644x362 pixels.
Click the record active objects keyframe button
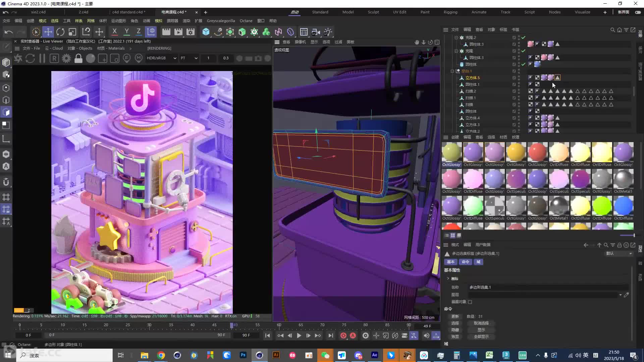pyautogui.click(x=343, y=336)
